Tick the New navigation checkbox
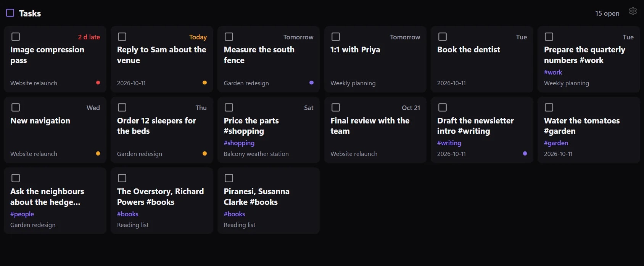The image size is (644, 266). [16, 107]
